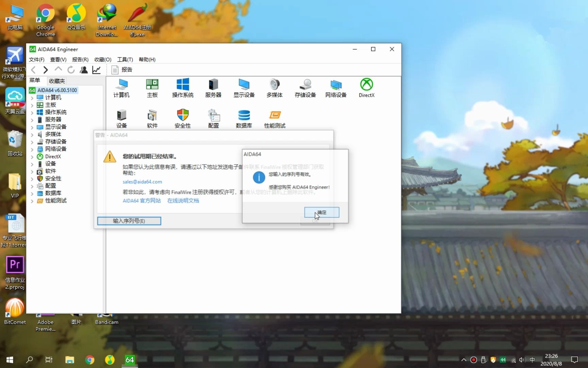Expand the 存储设备 tree node
The width and height of the screenshot is (588, 368).
tap(32, 142)
